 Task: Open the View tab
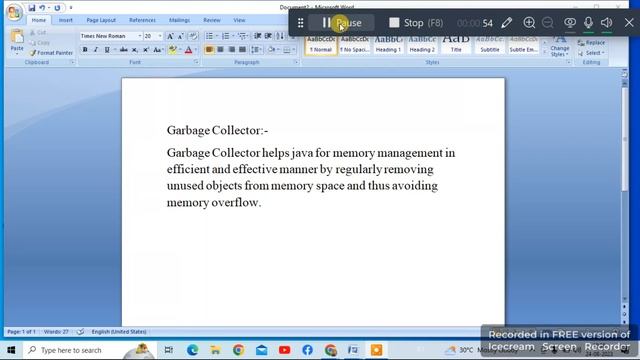(239, 20)
